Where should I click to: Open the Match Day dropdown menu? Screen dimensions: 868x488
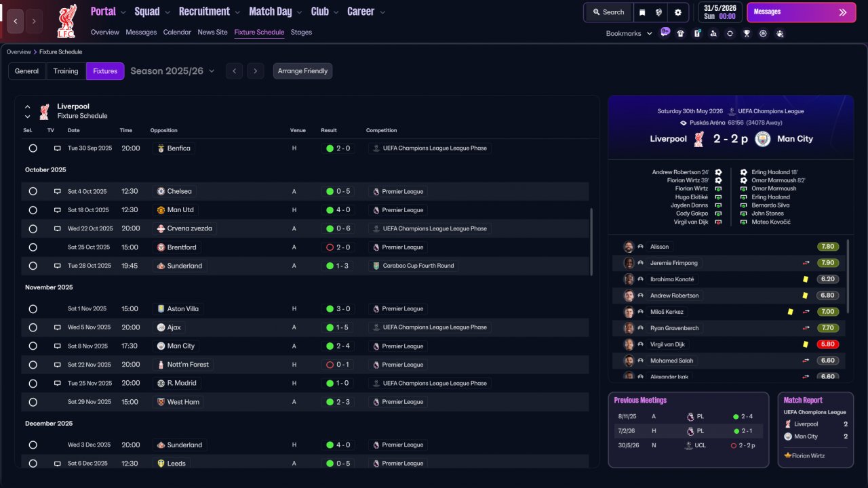click(275, 12)
